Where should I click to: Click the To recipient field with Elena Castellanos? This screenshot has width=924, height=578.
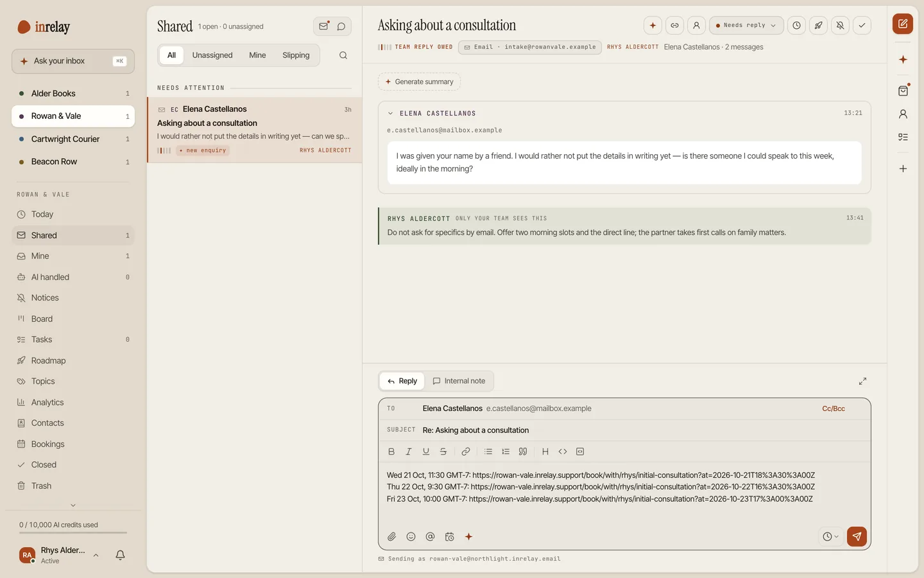(x=624, y=408)
